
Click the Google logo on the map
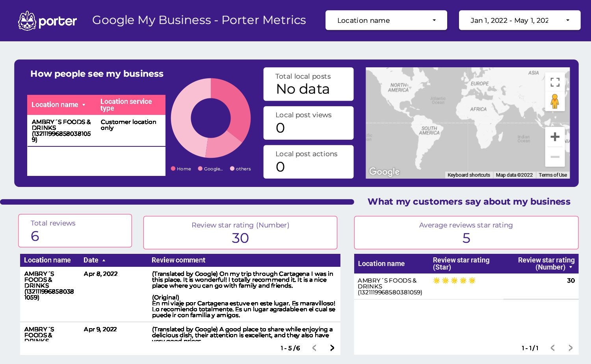tap(384, 172)
